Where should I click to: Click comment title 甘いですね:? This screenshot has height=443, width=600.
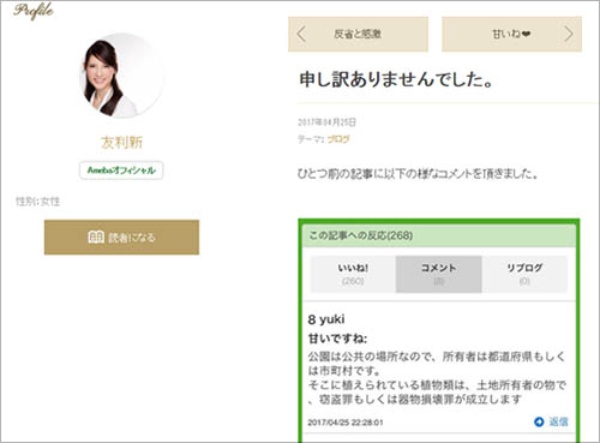pyautogui.click(x=338, y=339)
